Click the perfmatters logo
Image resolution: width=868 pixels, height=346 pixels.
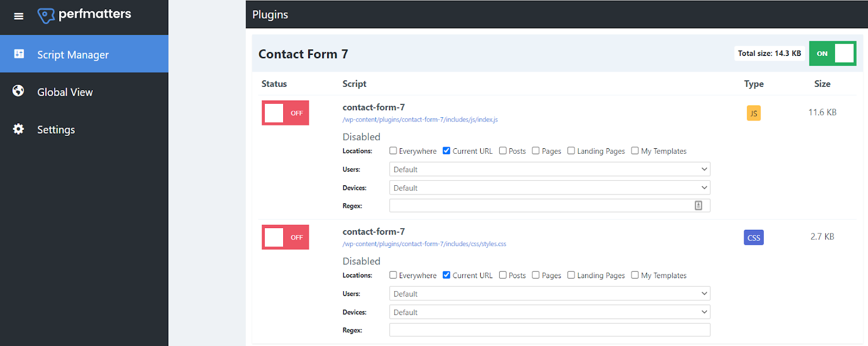[84, 15]
